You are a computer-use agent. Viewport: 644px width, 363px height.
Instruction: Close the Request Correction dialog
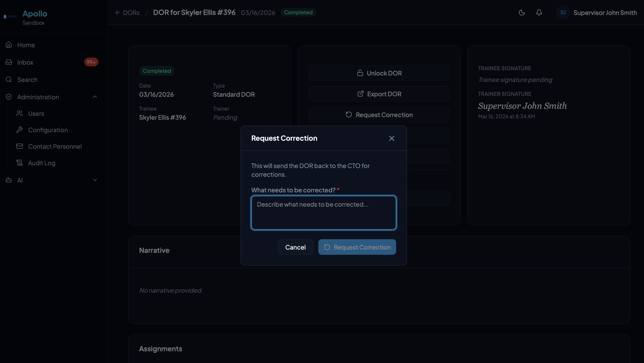click(392, 138)
